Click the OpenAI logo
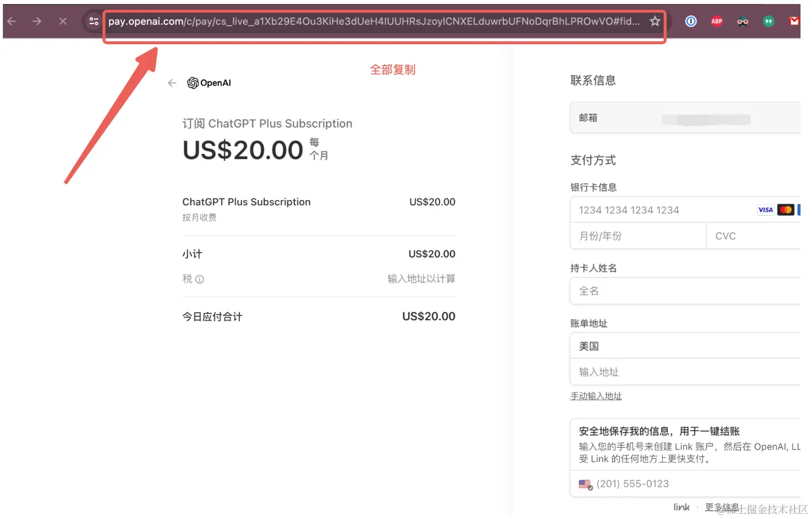The width and height of the screenshot is (812, 519). pos(209,83)
